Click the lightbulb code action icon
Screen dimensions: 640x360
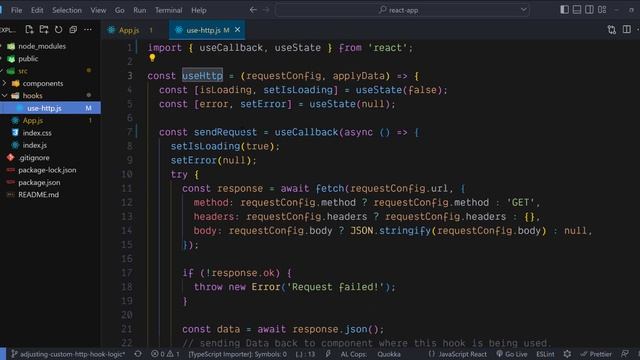[x=152, y=58]
